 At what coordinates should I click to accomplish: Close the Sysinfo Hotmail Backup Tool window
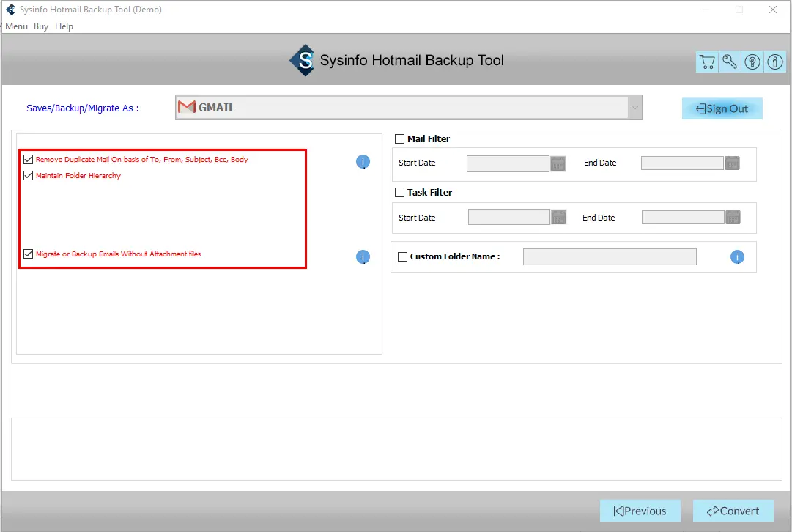pos(772,10)
